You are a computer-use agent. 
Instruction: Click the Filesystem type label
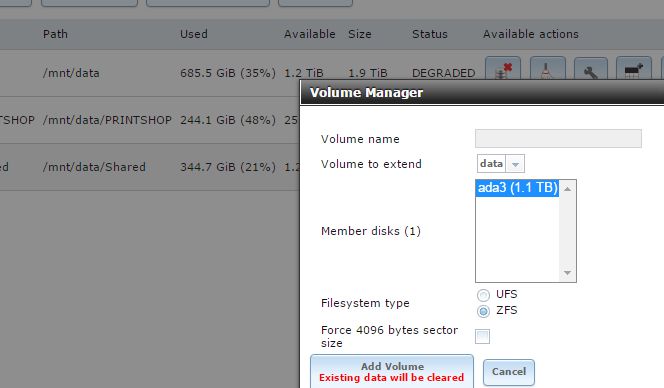(365, 303)
